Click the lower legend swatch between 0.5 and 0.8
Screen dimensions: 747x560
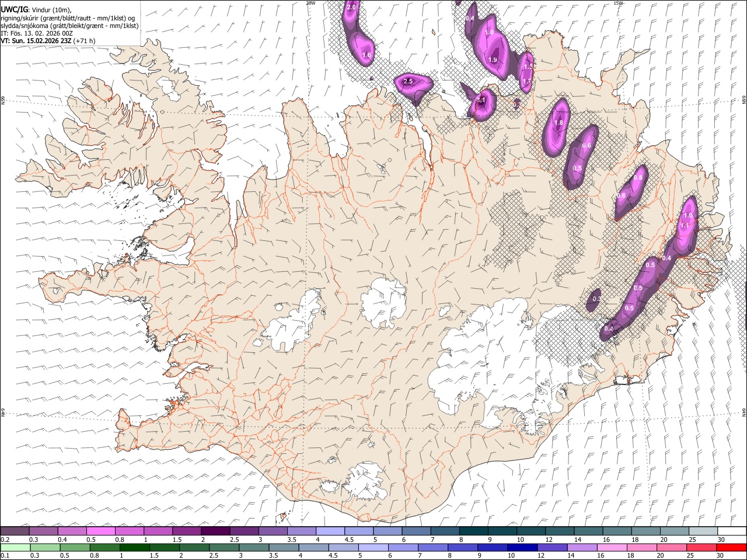coord(74,548)
